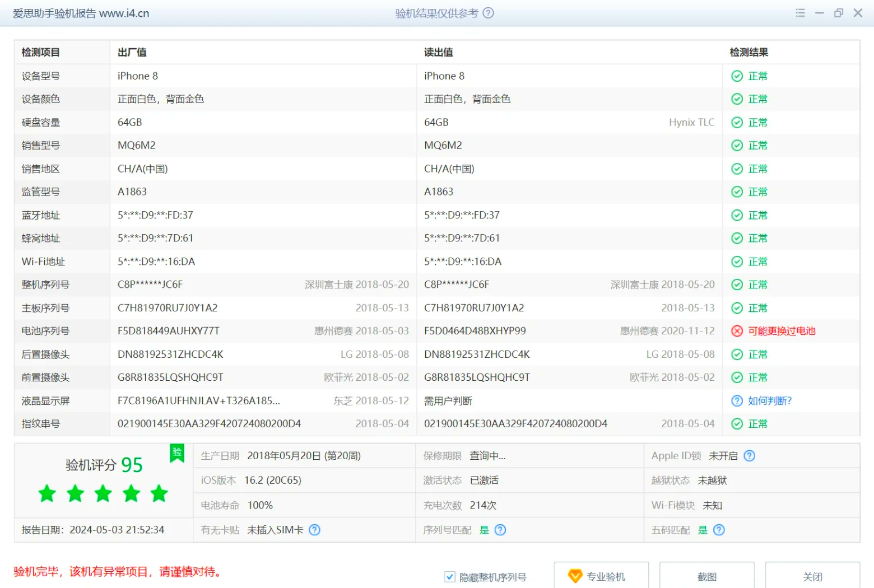Click the green checkmark on the 硬盘容量 row

pyautogui.click(x=737, y=122)
